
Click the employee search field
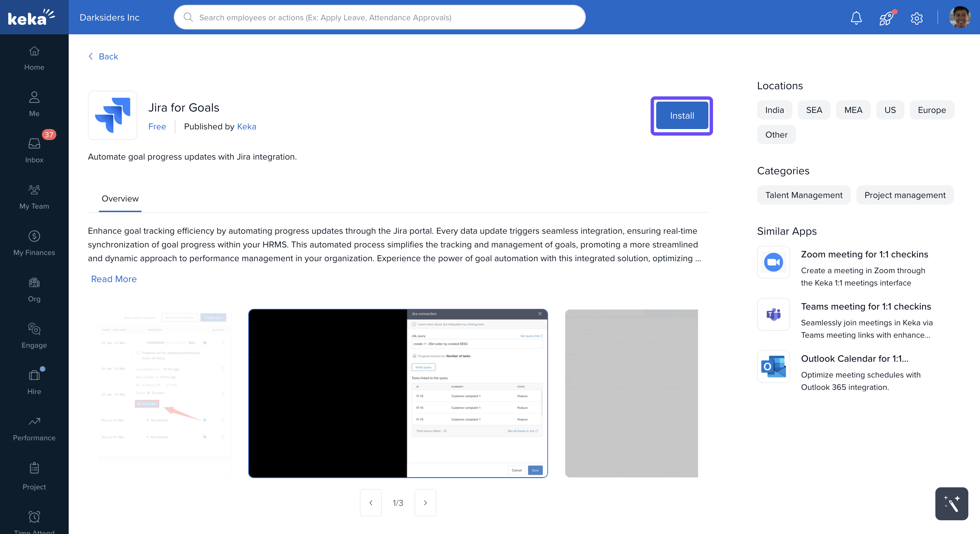click(379, 18)
